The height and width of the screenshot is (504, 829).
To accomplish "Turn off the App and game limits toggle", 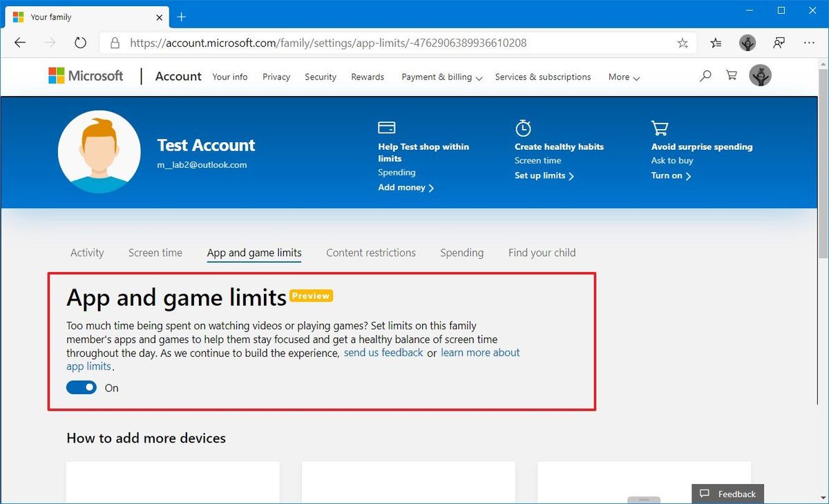I will pyautogui.click(x=81, y=387).
